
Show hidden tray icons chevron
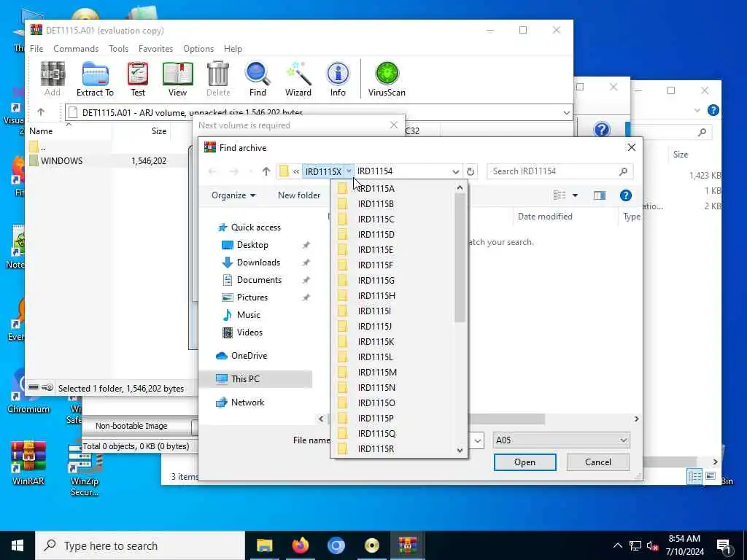point(617,545)
